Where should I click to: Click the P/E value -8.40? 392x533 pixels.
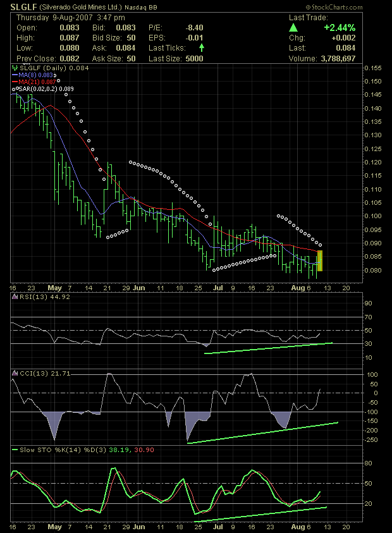coord(194,28)
